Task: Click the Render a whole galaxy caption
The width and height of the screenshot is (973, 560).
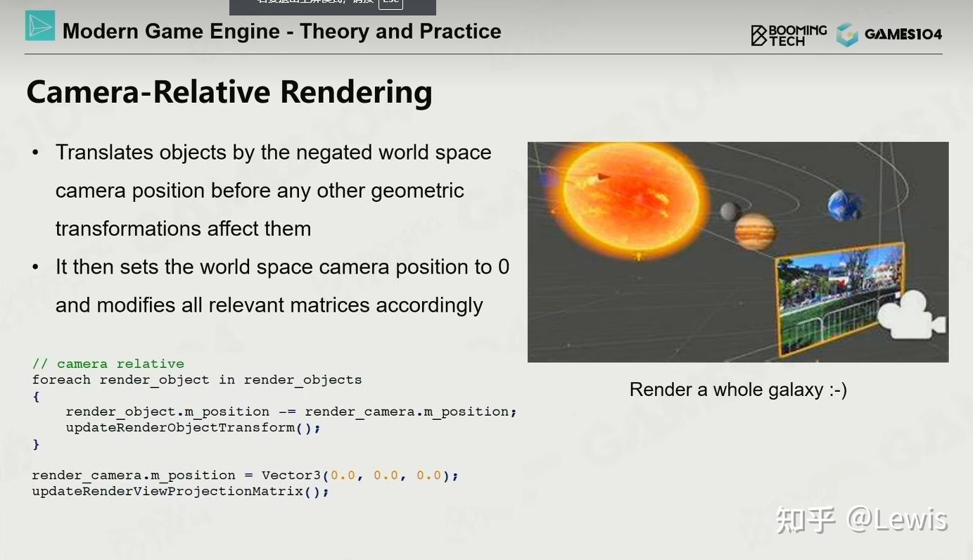Action: pyautogui.click(x=738, y=389)
